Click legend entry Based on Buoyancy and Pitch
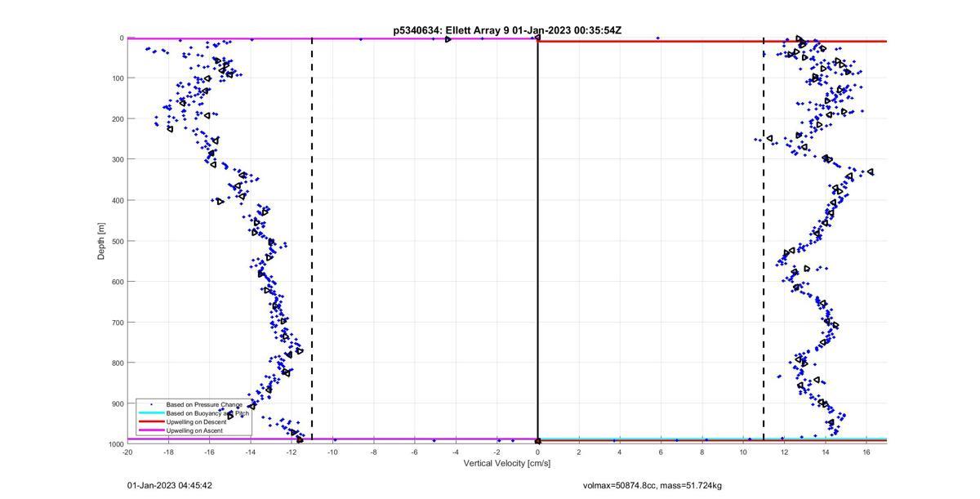 208,413
